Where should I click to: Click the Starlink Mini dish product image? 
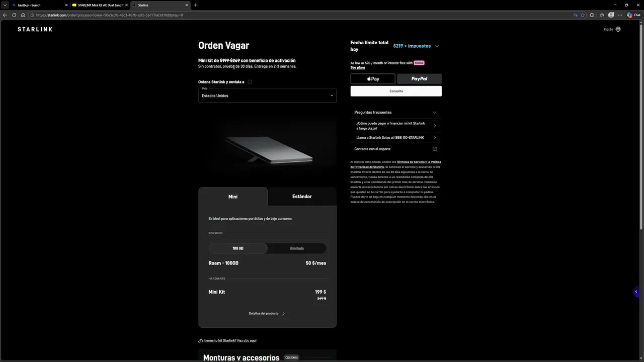tap(269, 149)
